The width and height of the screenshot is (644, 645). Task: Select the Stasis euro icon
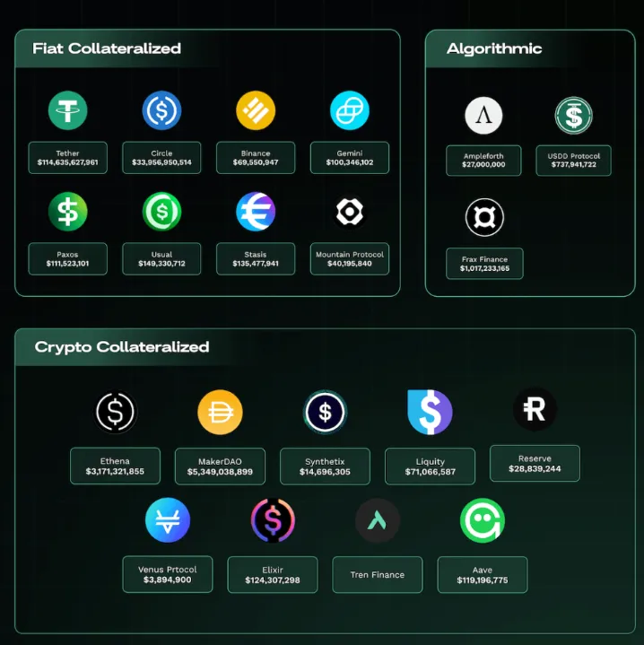click(256, 212)
